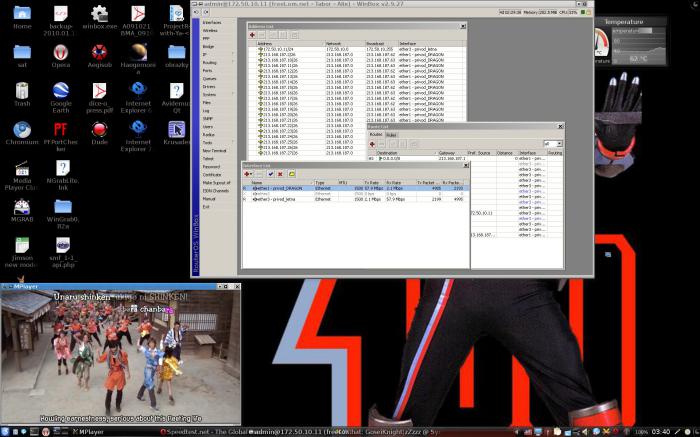Open Bridge in WinBox sidebar menu
Viewport: 700px width, 437px height.
[208, 46]
